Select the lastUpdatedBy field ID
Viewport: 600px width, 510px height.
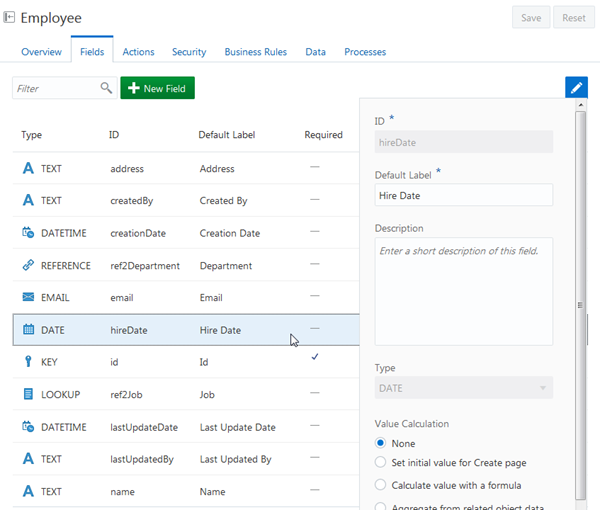tap(142, 459)
